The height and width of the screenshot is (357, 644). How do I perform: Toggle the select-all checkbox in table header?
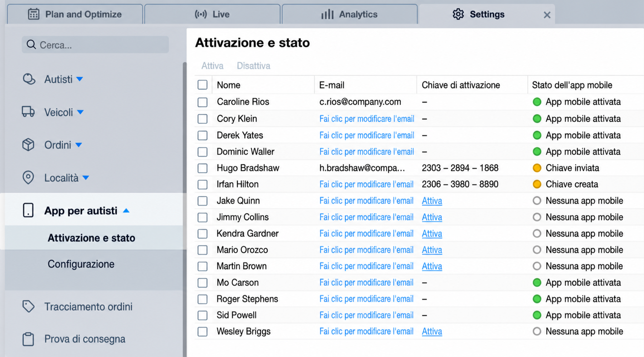[202, 85]
